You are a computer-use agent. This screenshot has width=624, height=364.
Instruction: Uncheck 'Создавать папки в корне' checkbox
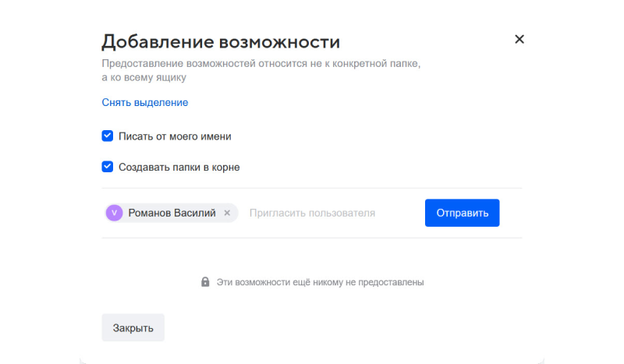point(108,167)
